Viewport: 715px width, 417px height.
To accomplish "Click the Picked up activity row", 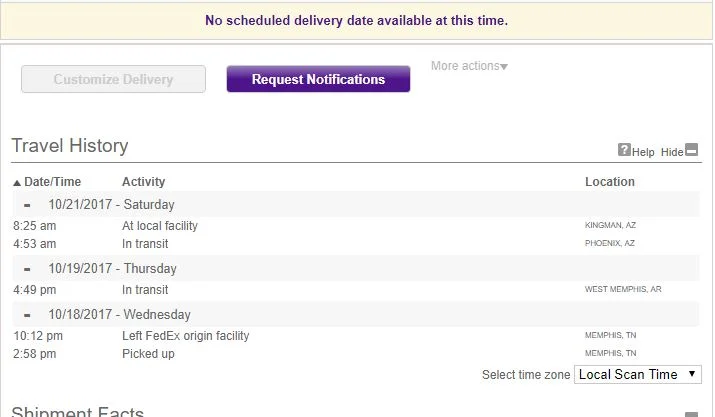I will click(146, 354).
